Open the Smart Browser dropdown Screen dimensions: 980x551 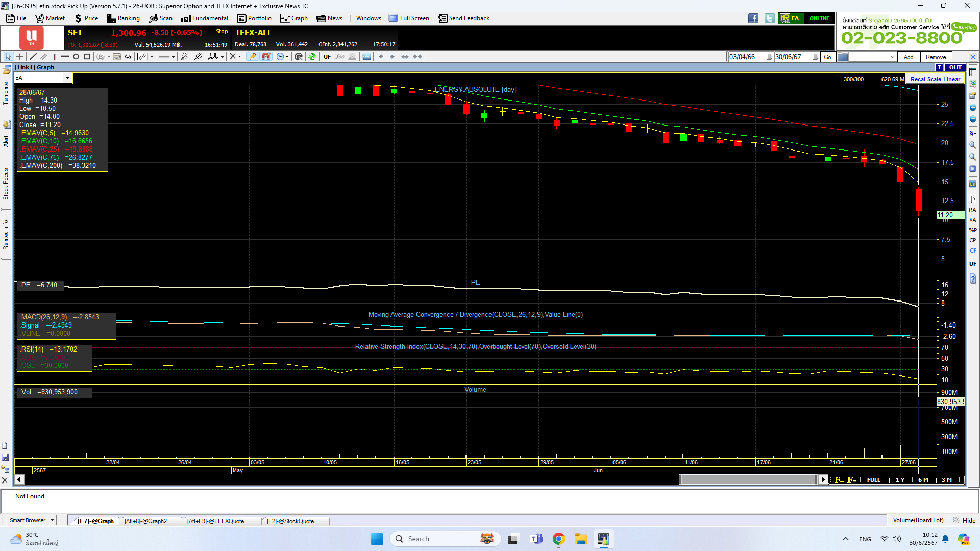pos(52,521)
